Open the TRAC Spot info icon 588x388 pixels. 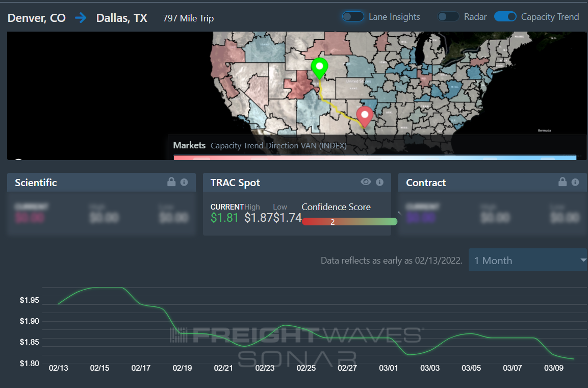click(x=380, y=182)
